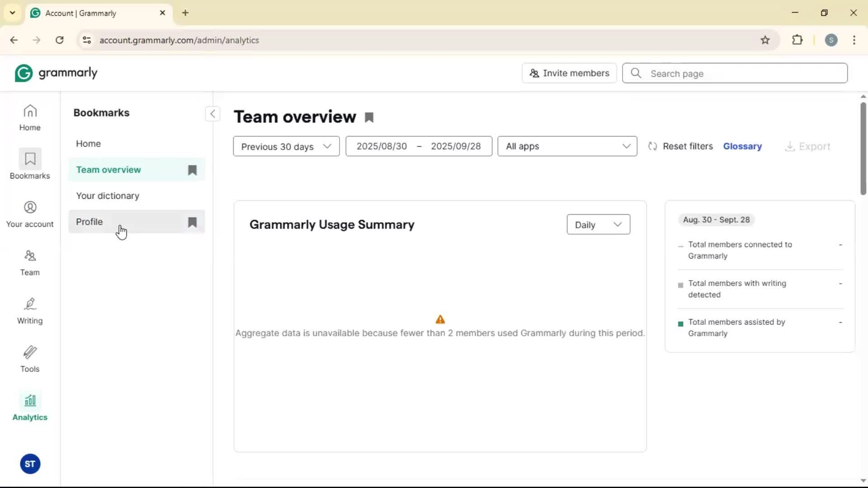The height and width of the screenshot is (488, 868).
Task: Collapse the Bookmarks panel with chevron
Action: click(x=212, y=114)
